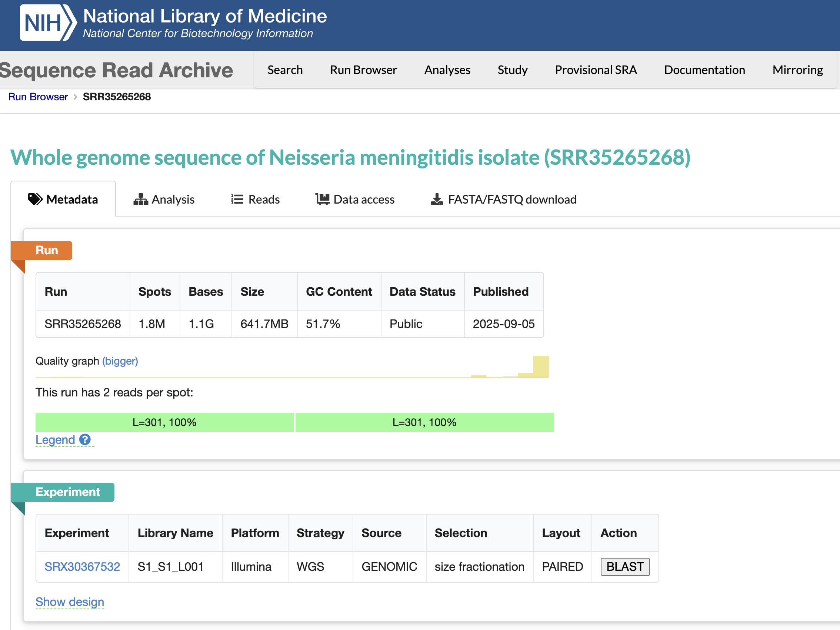Click the Run Browser breadcrumb link
The image size is (840, 630).
tap(38, 97)
